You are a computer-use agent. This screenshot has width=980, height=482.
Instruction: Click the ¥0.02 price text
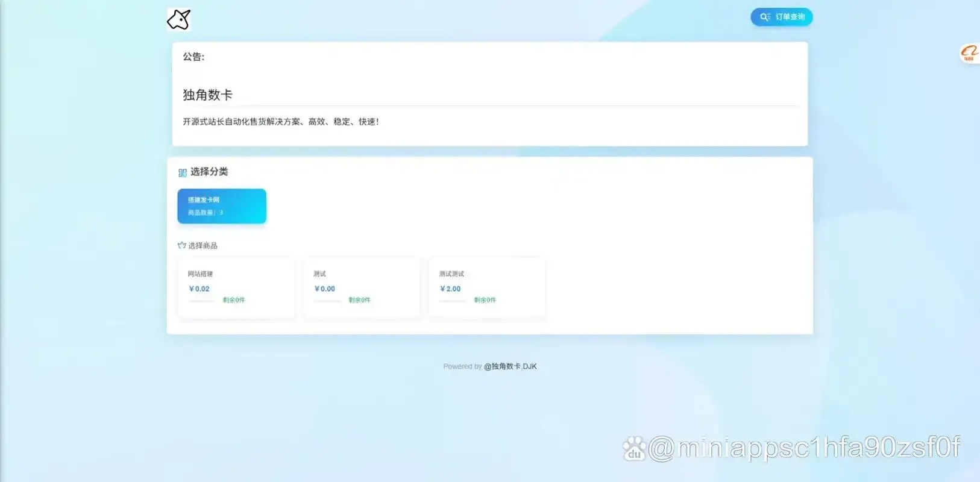(x=199, y=289)
